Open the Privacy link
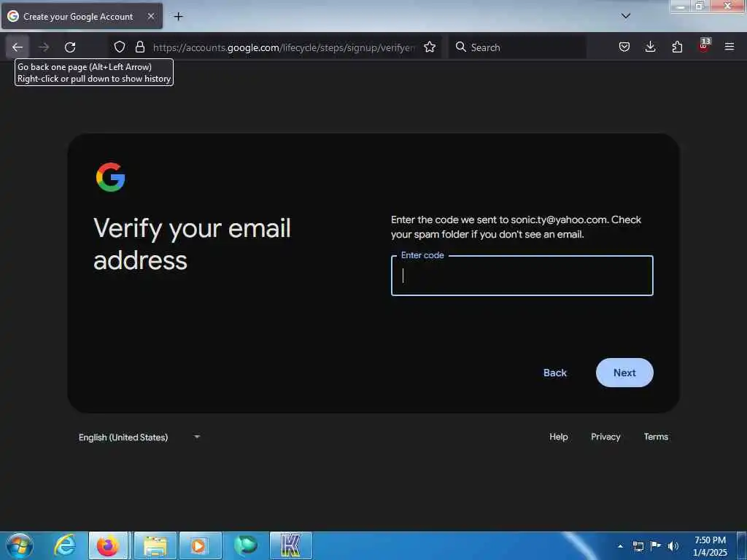Image resolution: width=747 pixels, height=560 pixels. tap(605, 437)
